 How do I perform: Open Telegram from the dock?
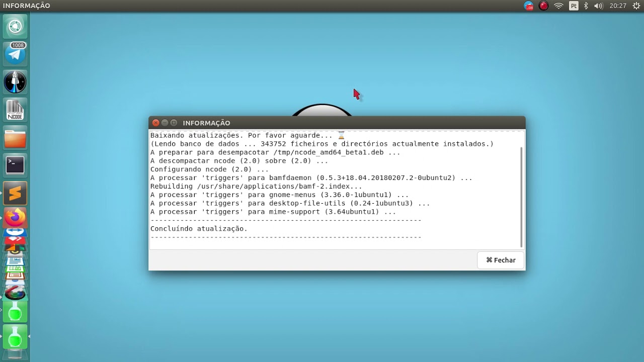click(x=15, y=54)
